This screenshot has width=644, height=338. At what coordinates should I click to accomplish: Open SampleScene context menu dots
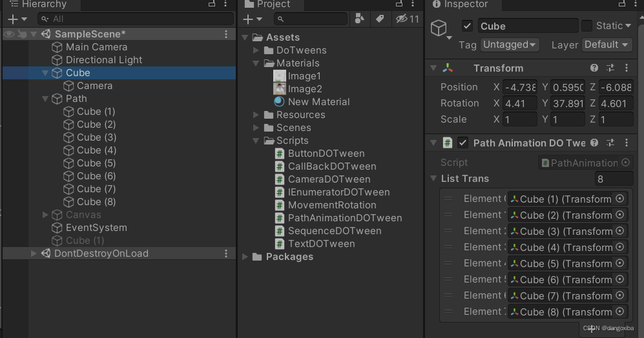click(226, 34)
